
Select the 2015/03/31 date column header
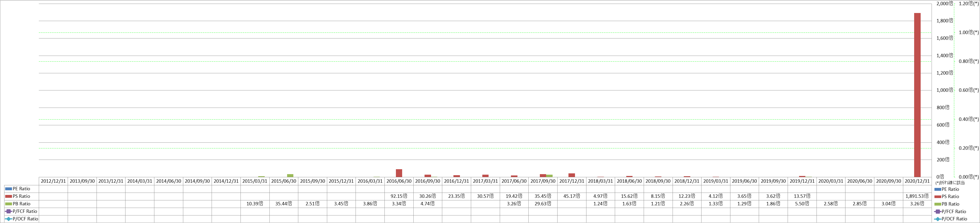point(255,181)
